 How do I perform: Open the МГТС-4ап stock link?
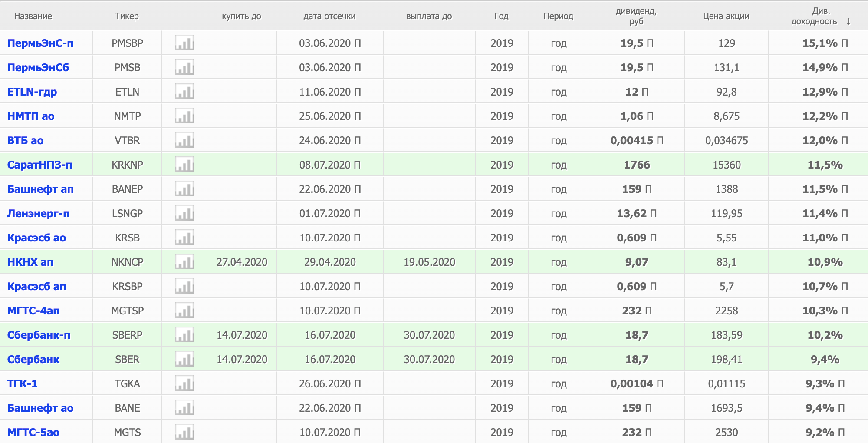(33, 311)
